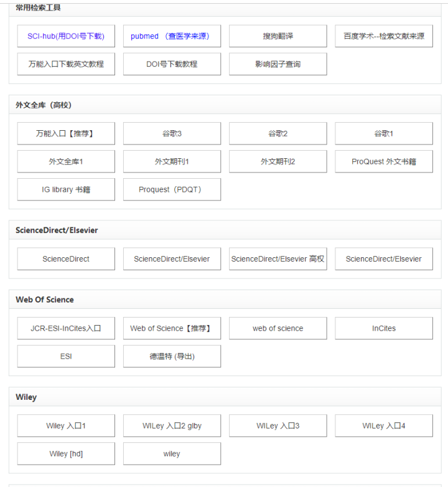The height and width of the screenshot is (487, 448).
Task: Open Wiley 入口1 button
Action: (x=66, y=426)
